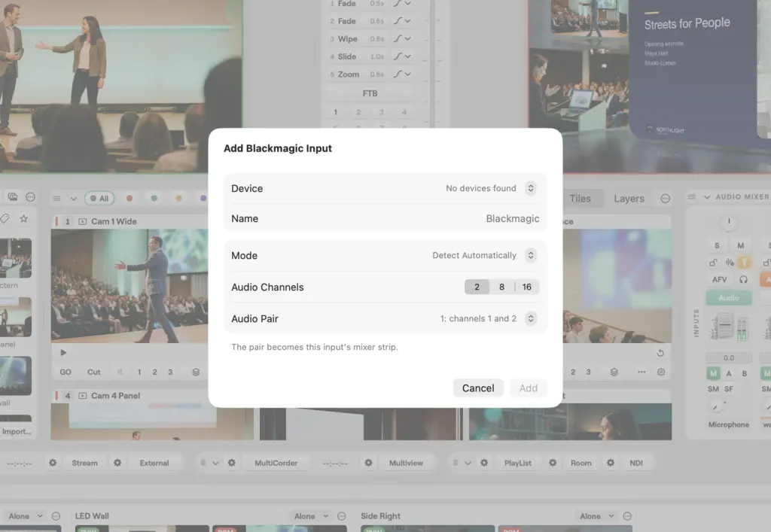The height and width of the screenshot is (532, 771).
Task: Open the curve dropdown on the Zoom transition
Action: pos(402,74)
